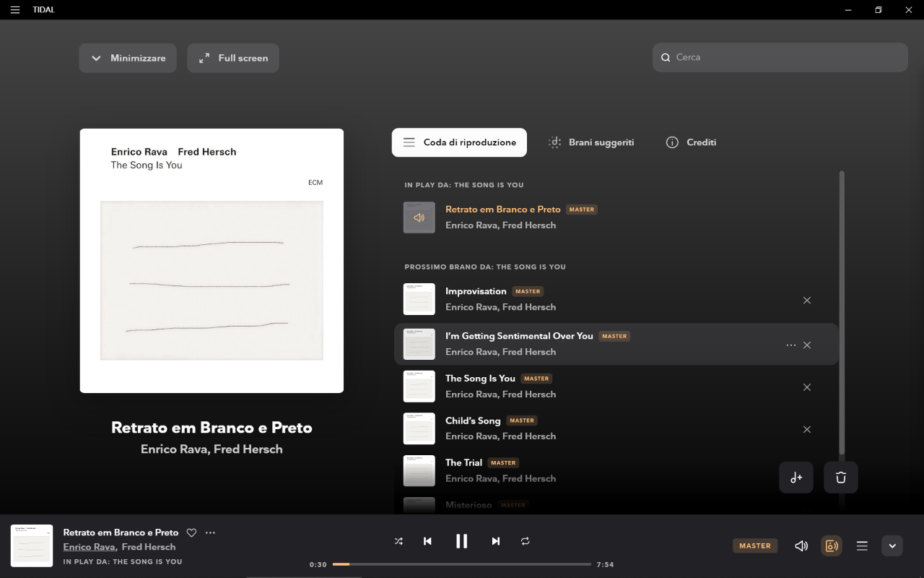
Task: Remove Improvisation from the queue
Action: (807, 300)
